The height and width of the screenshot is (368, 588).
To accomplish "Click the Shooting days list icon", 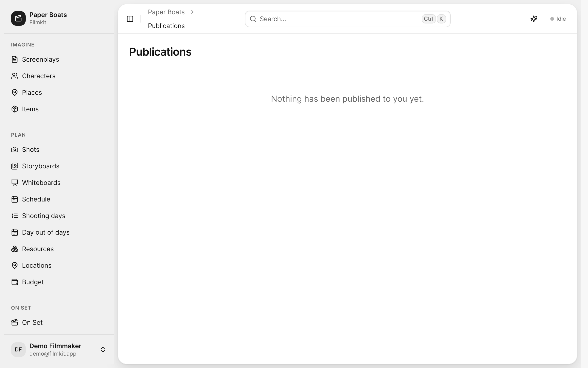I will (x=14, y=216).
